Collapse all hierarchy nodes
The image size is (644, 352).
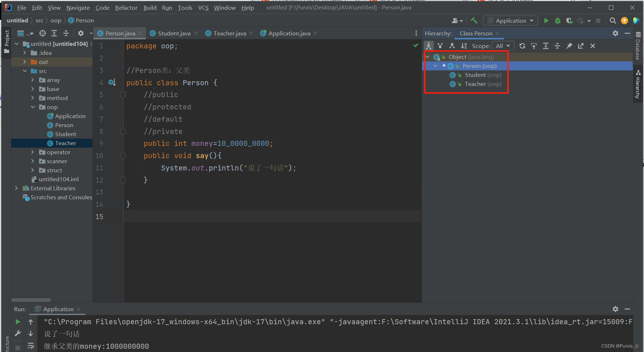coord(557,46)
